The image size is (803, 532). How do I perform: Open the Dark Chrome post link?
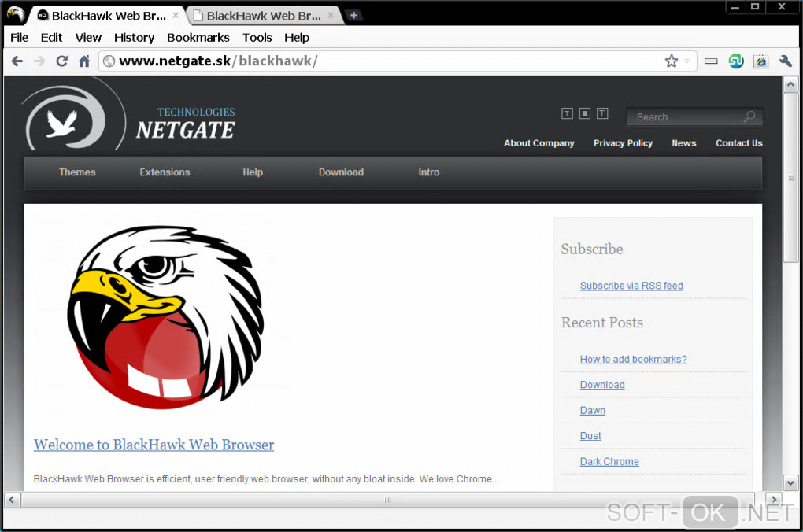[x=609, y=462]
